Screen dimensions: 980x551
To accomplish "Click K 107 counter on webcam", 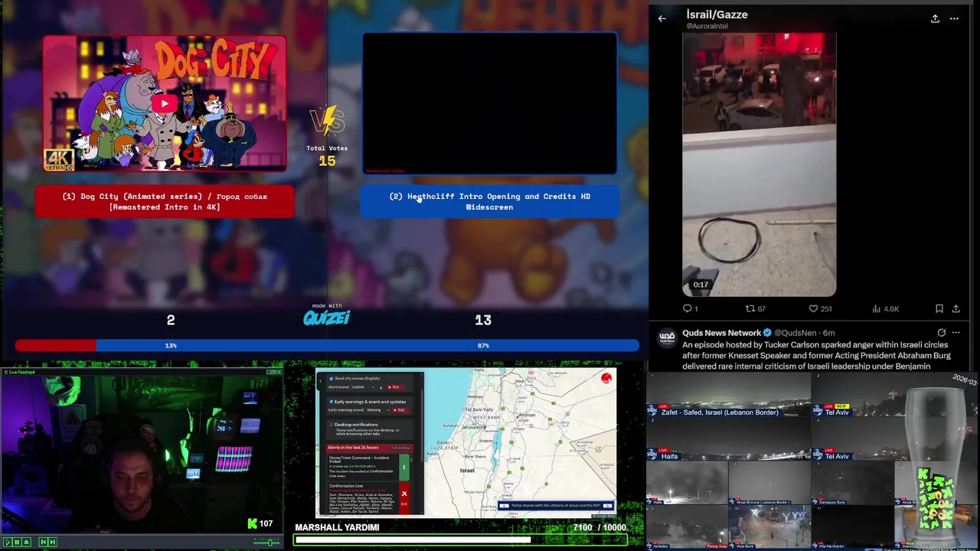I will 260,523.
